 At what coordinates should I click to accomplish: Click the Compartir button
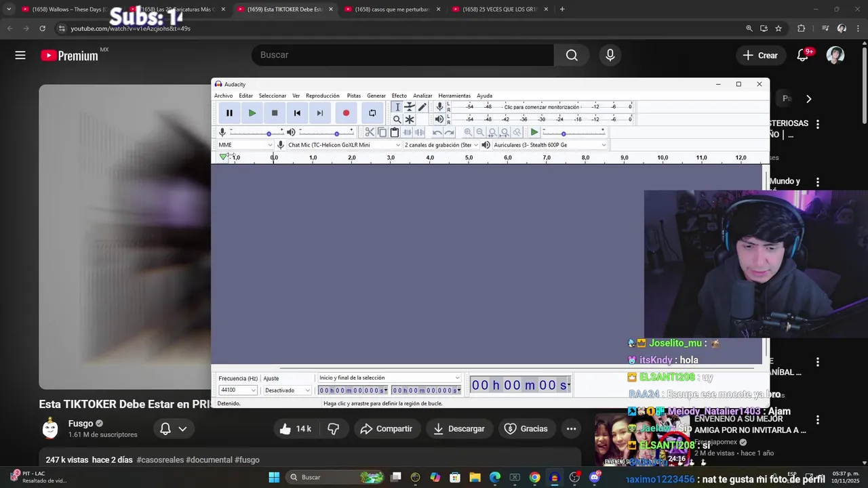387,428
